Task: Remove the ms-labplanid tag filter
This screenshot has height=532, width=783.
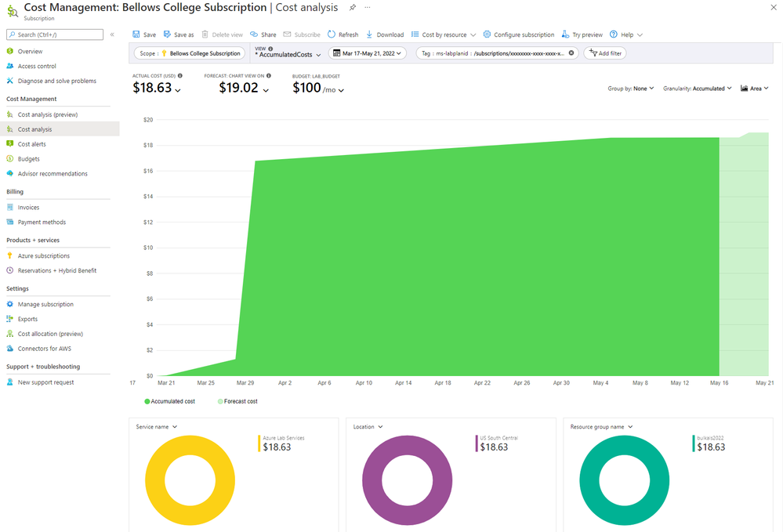Action: click(571, 53)
